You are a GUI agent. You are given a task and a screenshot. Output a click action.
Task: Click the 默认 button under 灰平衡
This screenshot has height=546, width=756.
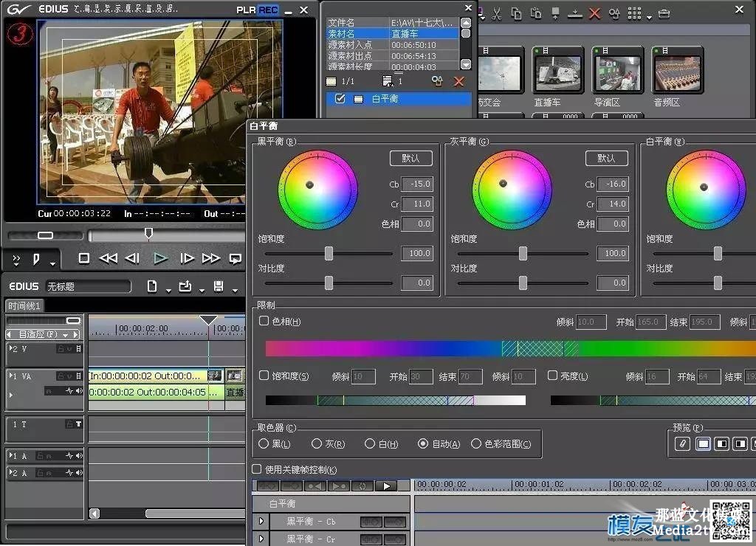[606, 159]
